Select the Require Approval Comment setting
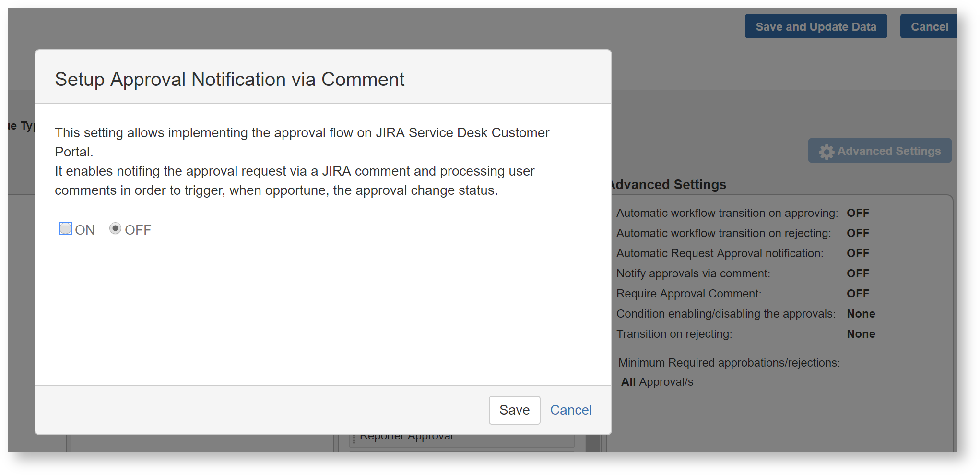This screenshot has height=475, width=980. (689, 294)
